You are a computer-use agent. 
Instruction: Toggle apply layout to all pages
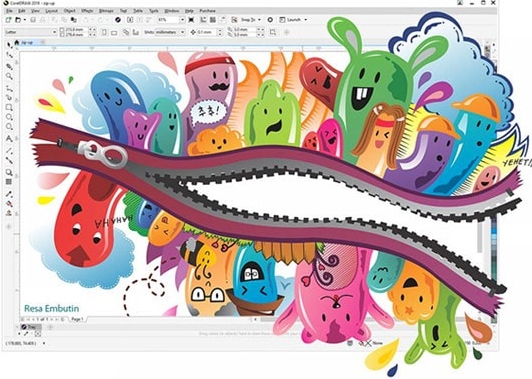point(126,32)
